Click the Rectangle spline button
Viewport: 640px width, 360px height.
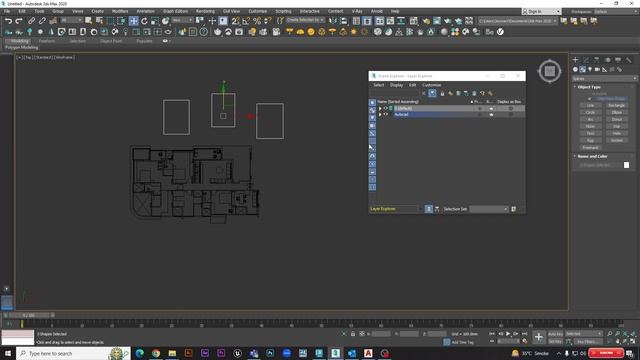[616, 105]
